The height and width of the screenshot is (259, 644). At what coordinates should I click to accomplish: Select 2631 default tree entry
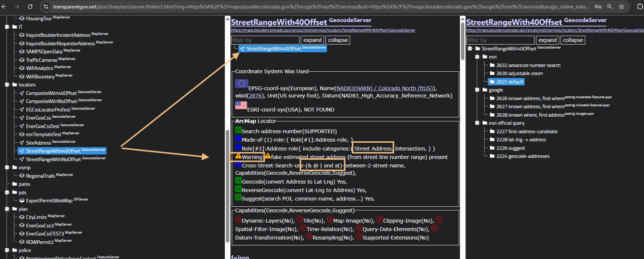click(510, 82)
